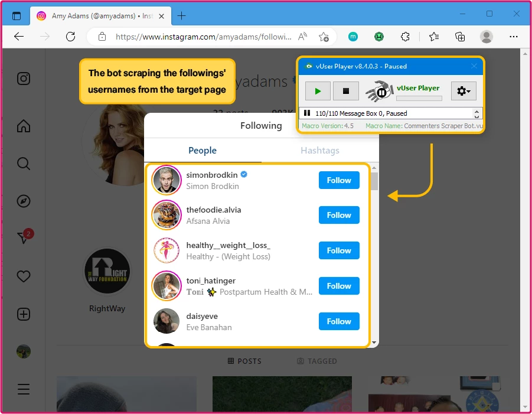Follow daisyeve
Image resolution: width=532 pixels, height=414 pixels.
[339, 321]
